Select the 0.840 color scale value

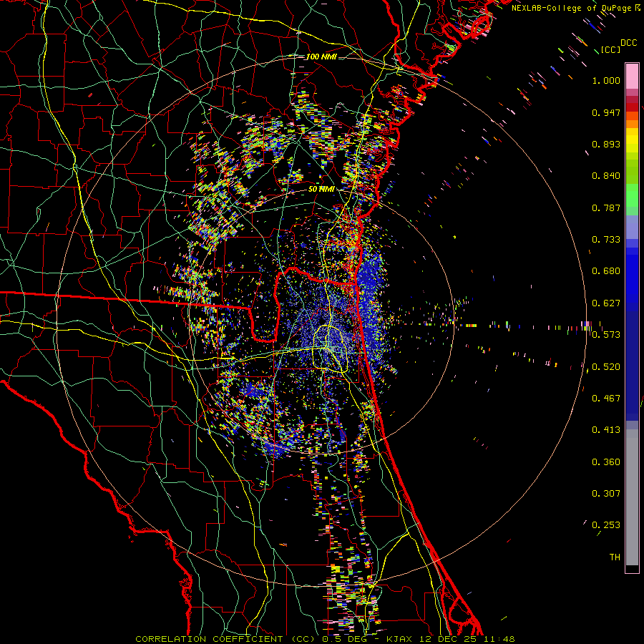[x=606, y=176]
